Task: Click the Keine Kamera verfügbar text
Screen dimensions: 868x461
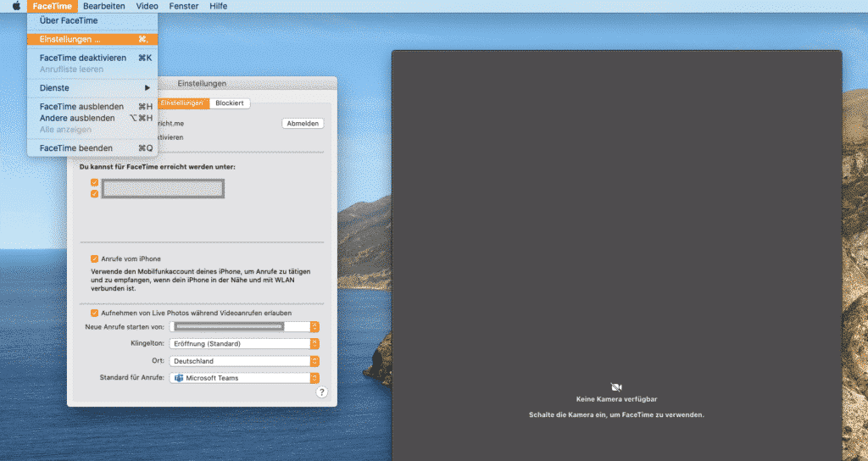Action: coord(617,399)
